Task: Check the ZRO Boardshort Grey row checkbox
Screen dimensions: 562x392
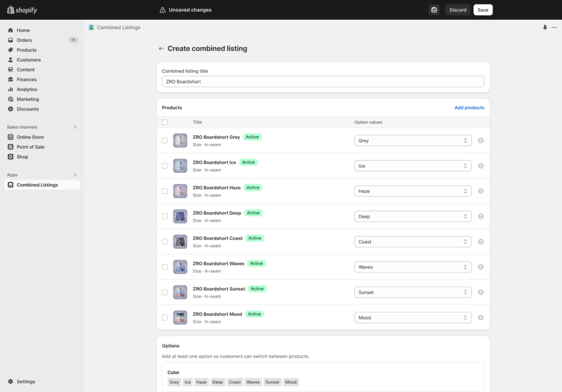Action: [165, 141]
